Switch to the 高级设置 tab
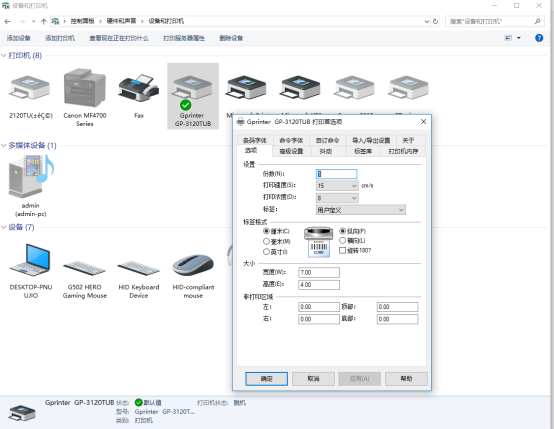Image resolution: width=554 pixels, height=429 pixels. (x=291, y=151)
